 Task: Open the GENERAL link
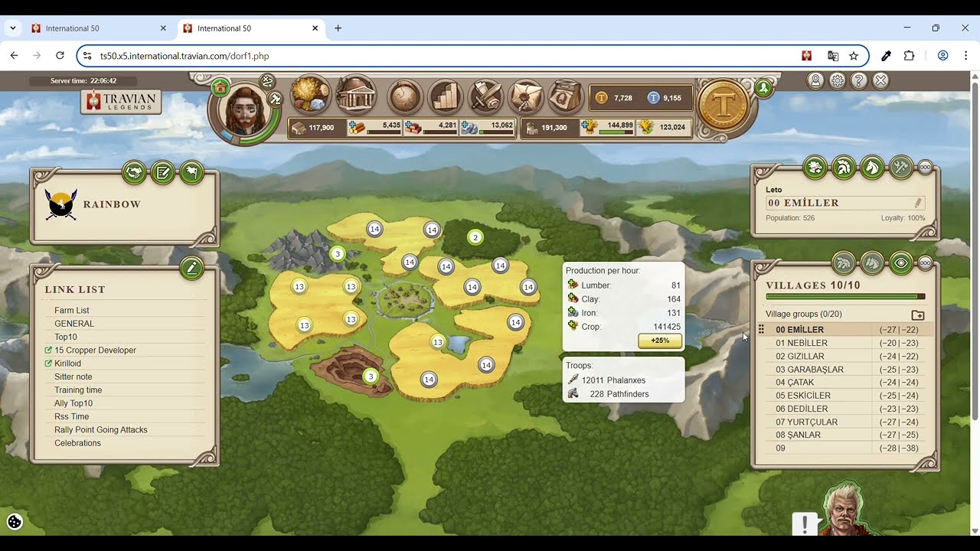[74, 324]
